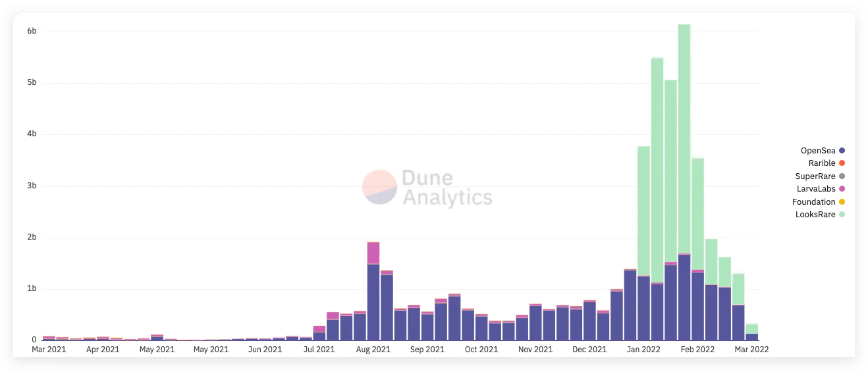Select the OpenSea legend label
The image size is (868, 370).
[x=818, y=151]
